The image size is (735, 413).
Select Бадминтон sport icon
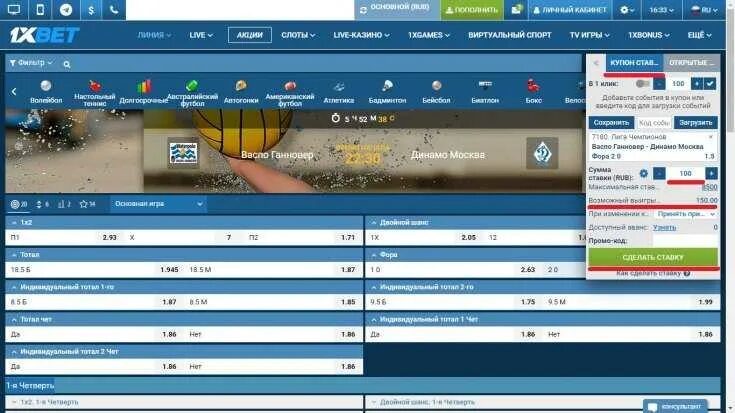point(387,91)
